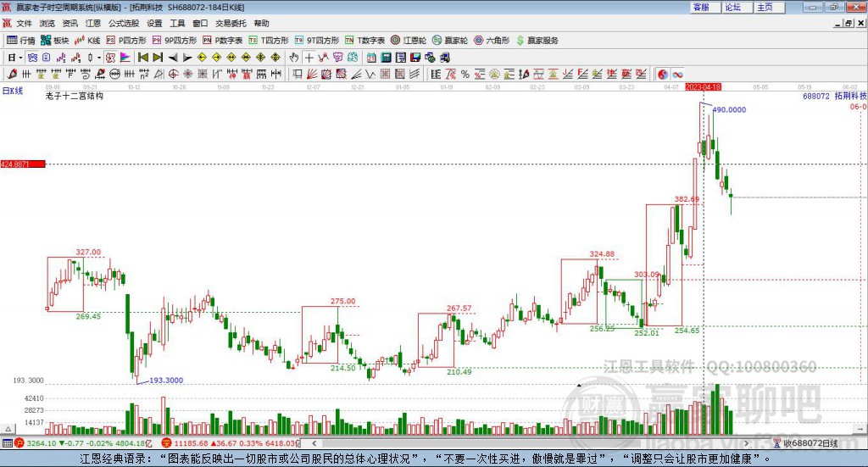
Task: Click the 客服 button in title bar
Action: pos(705,7)
